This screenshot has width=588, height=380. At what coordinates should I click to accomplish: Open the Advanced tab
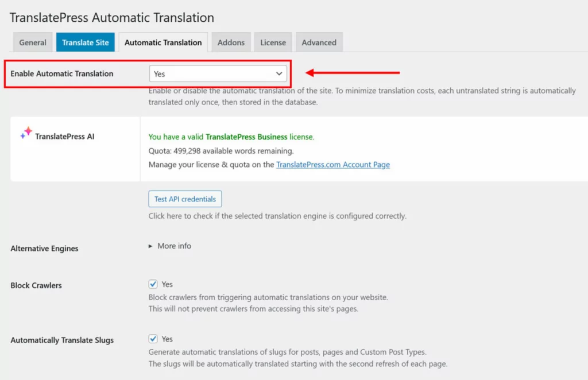tap(319, 42)
